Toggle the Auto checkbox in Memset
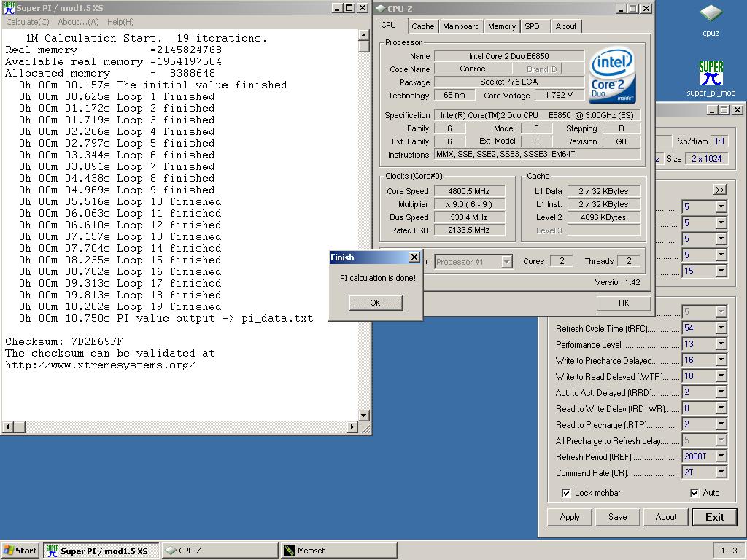 click(694, 494)
